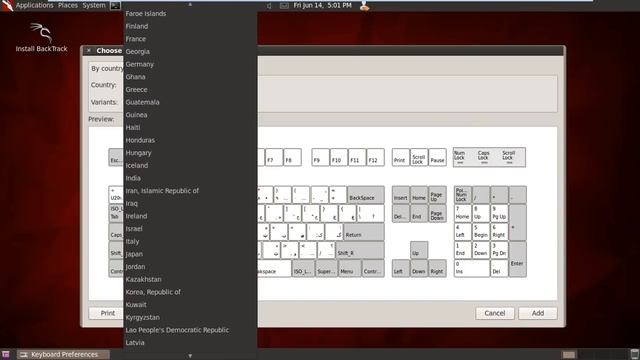The image size is (640, 360).
Task: Click the workspace switcher in bottom panel
Action: coord(594,354)
